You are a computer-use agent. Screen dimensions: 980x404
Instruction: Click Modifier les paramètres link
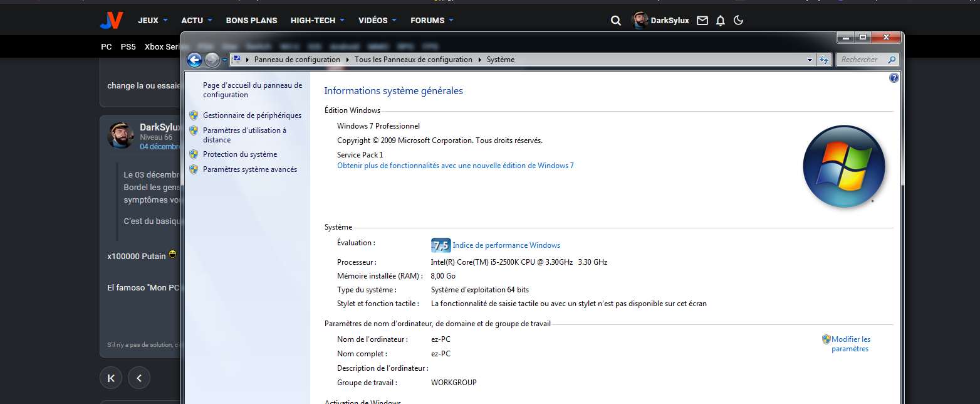coord(851,344)
